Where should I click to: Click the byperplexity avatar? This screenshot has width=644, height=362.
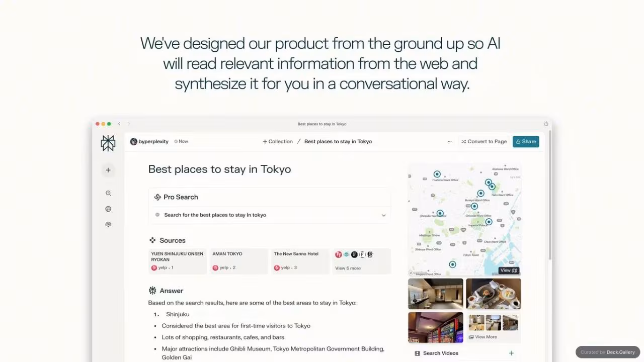(x=133, y=142)
